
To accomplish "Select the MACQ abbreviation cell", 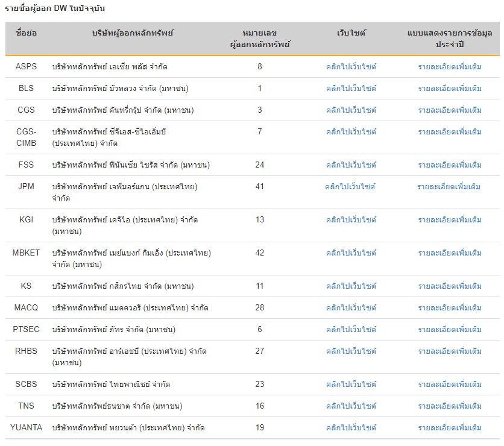I will point(26,307).
